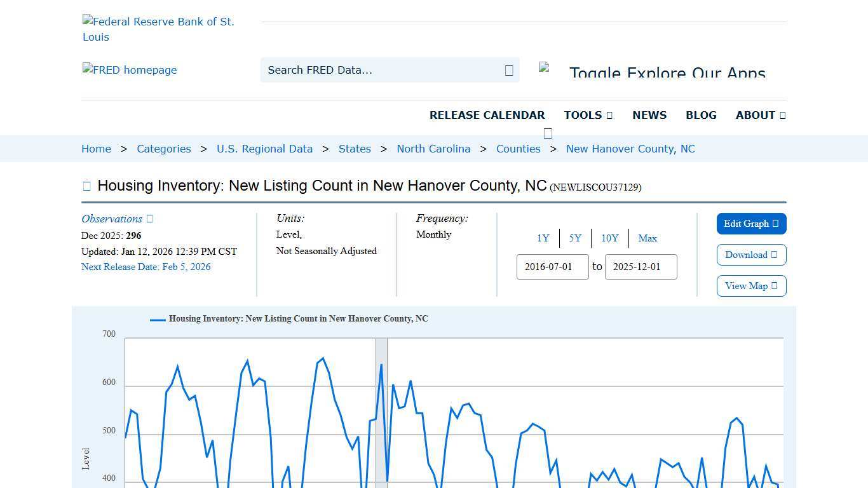The width and height of the screenshot is (868, 488).
Task: Select the 10Y time range
Action: pyautogui.click(x=609, y=238)
